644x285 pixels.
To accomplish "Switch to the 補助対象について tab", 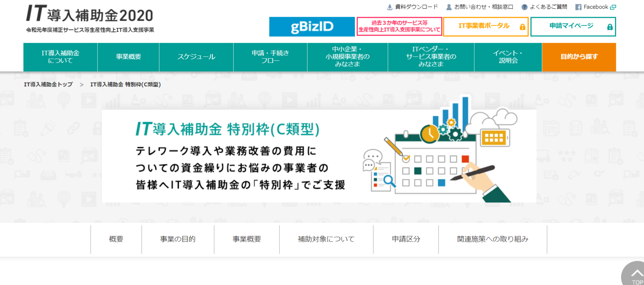I will point(326,239).
